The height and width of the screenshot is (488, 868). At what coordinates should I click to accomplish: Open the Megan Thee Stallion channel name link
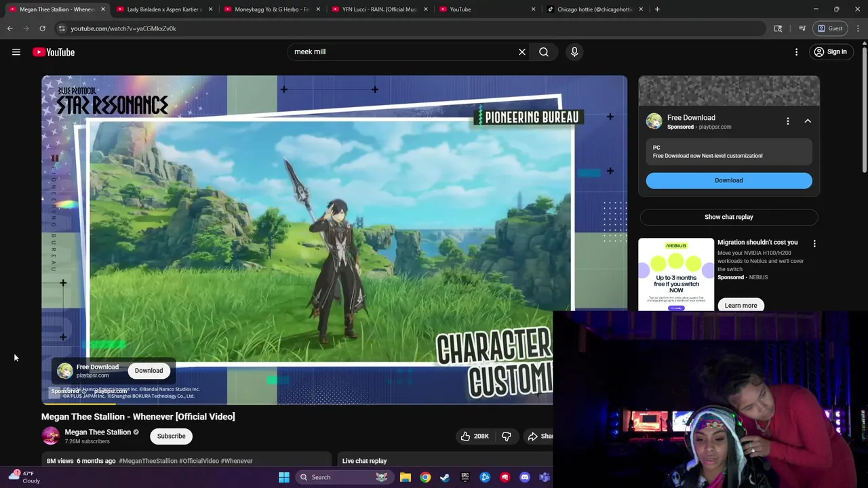pyautogui.click(x=98, y=432)
